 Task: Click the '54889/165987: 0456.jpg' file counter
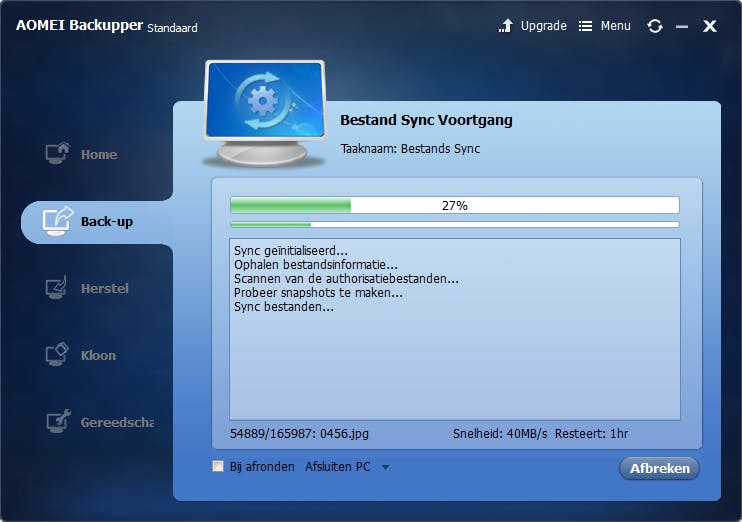(x=299, y=434)
